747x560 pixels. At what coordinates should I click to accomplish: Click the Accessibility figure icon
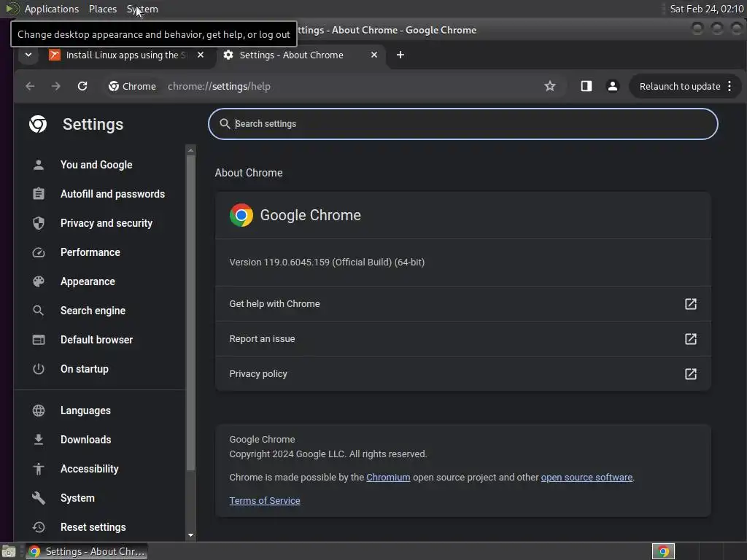coord(39,469)
